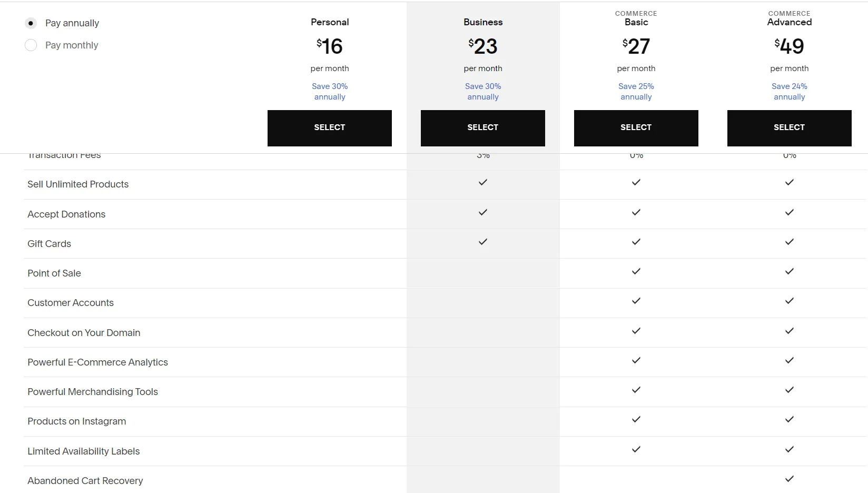This screenshot has height=493, width=868.
Task: Click Commerce Basic checkmark for Limited Availability Labels
Action: (636, 449)
